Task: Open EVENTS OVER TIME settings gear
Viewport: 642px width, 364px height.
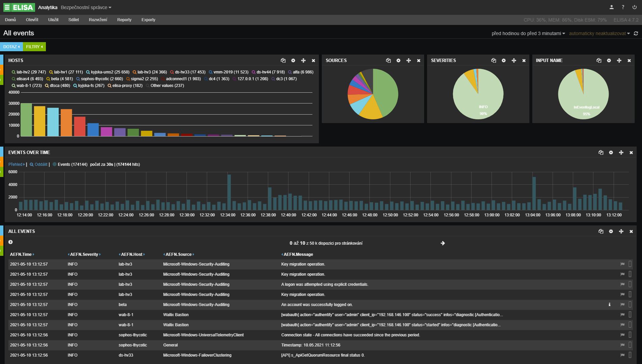Action: tap(611, 152)
